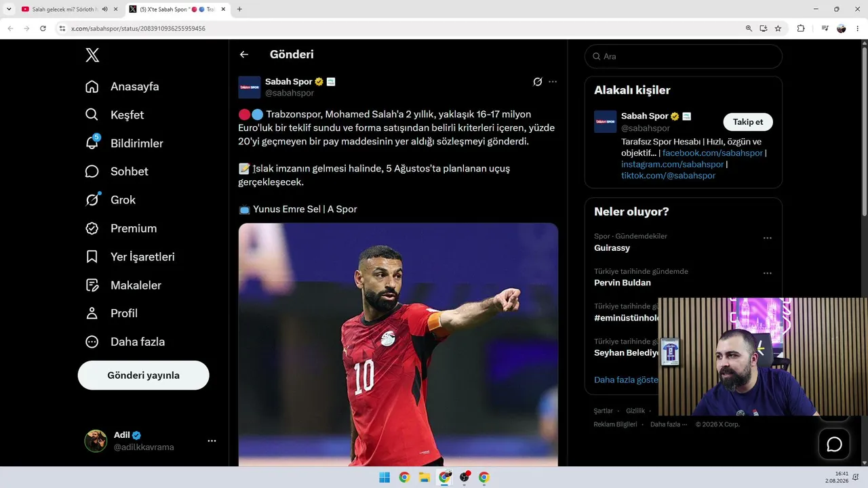Open options dots for Pervin Buldan trend
This screenshot has height=488, width=868.
(768, 273)
